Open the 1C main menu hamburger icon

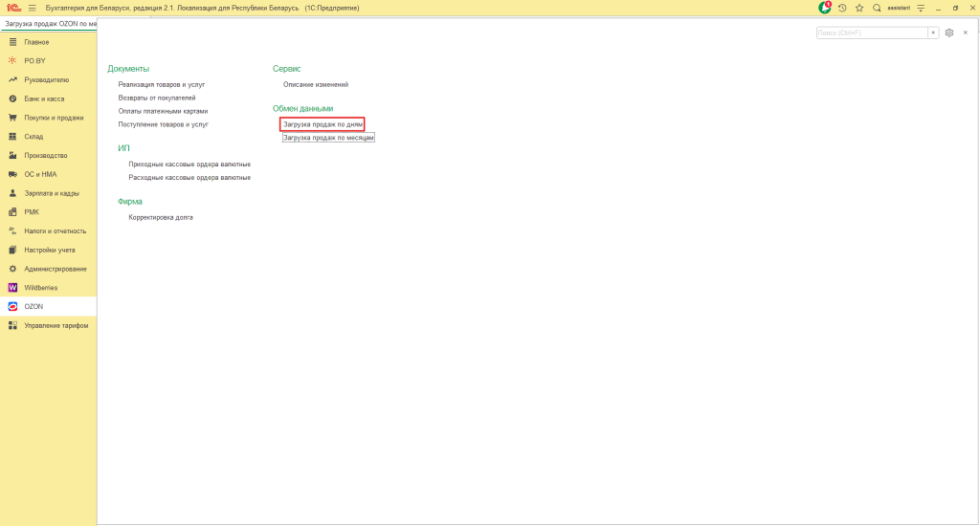[x=32, y=8]
